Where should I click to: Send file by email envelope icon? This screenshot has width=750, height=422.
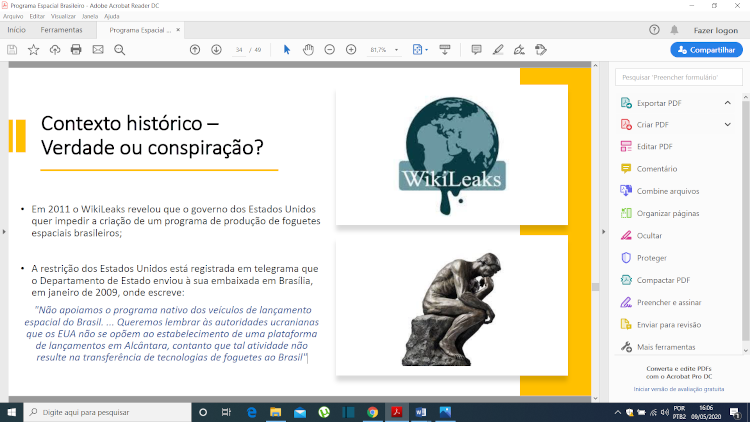pos(98,50)
